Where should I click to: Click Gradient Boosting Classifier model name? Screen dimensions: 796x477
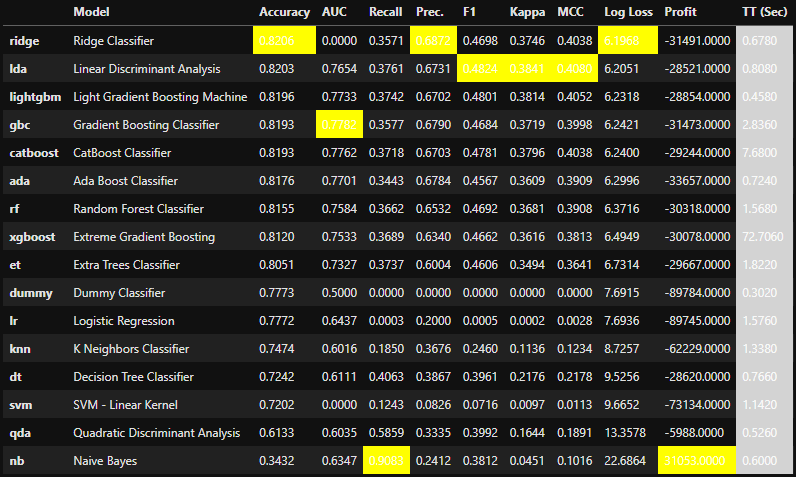[146, 125]
